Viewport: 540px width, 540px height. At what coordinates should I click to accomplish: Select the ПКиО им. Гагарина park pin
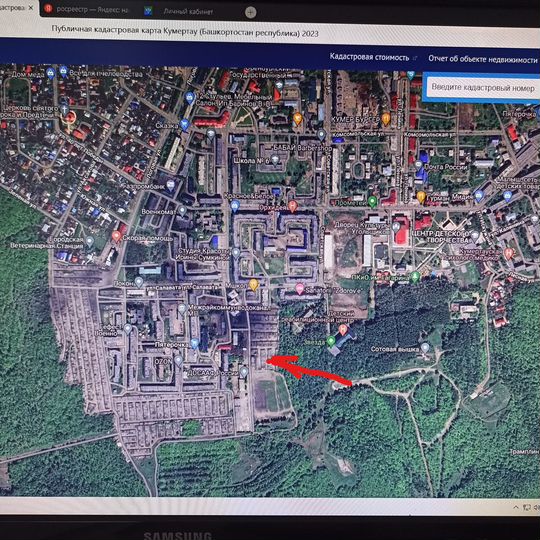(x=415, y=277)
